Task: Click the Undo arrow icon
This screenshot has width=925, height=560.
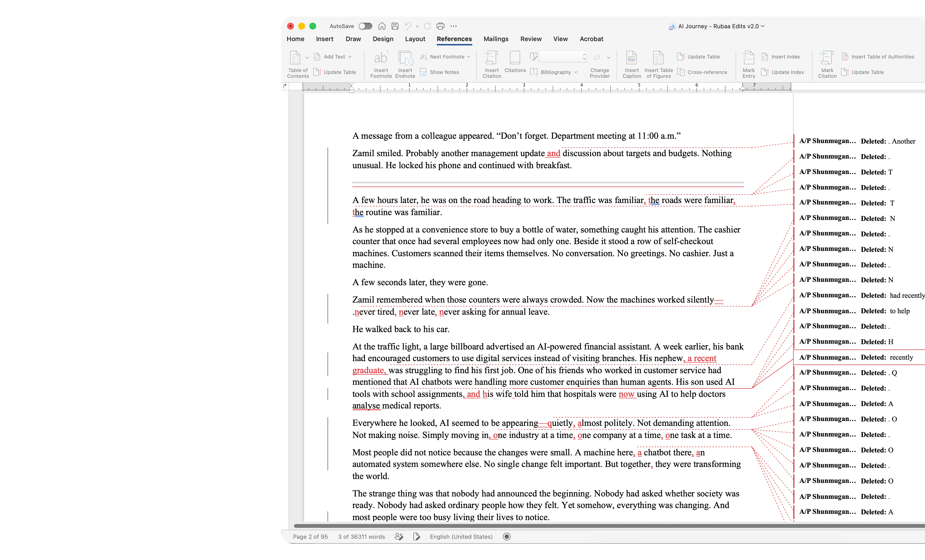Action: tap(408, 26)
